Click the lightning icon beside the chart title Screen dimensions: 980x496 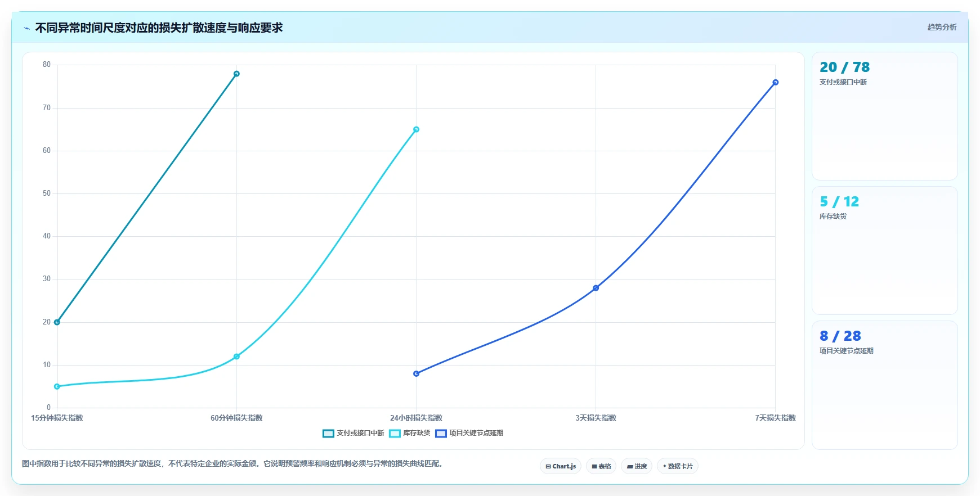tap(26, 28)
